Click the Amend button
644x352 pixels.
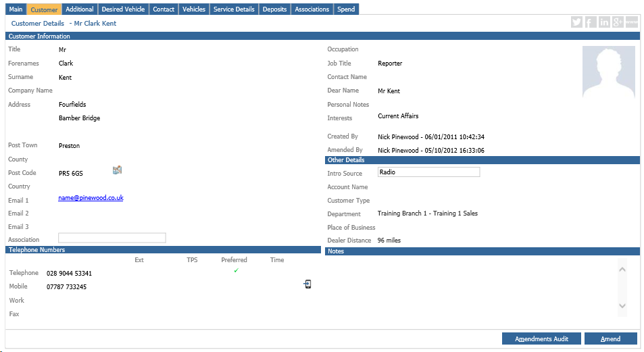(x=610, y=339)
